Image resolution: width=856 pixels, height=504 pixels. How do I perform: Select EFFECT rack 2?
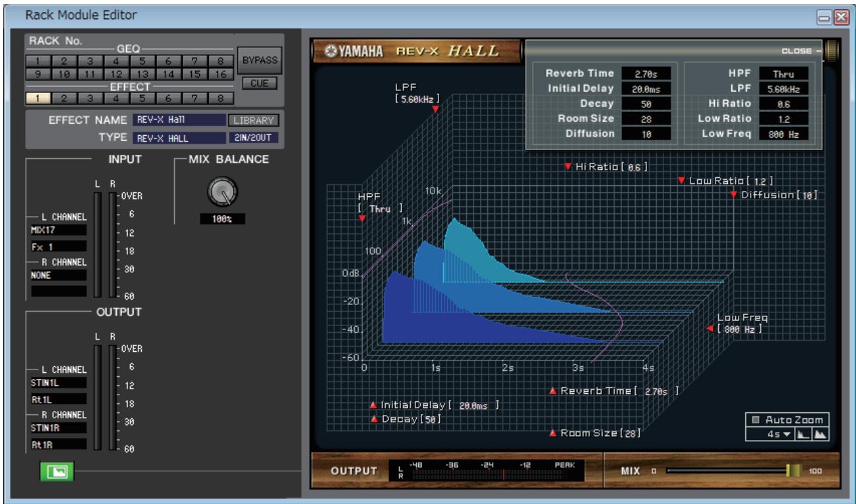click(x=64, y=99)
